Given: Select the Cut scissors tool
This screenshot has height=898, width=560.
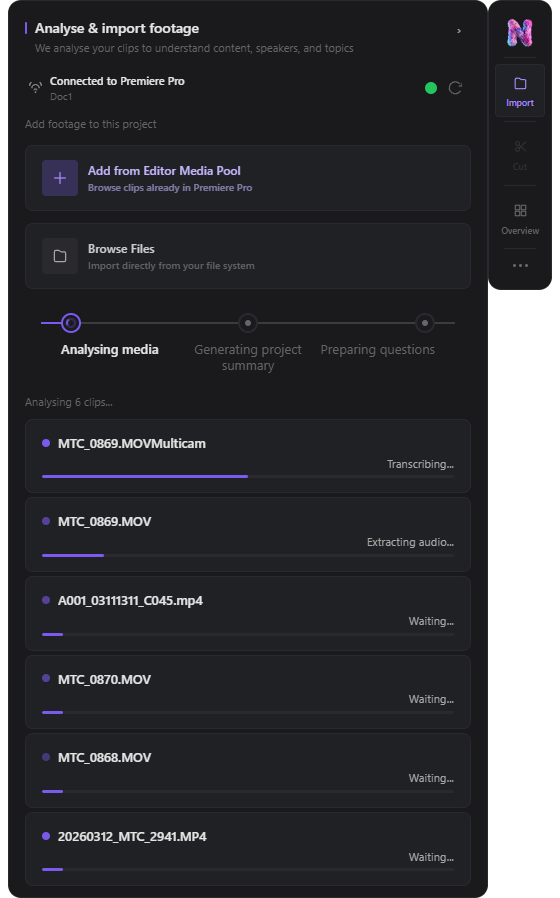Looking at the screenshot, I should (520, 155).
